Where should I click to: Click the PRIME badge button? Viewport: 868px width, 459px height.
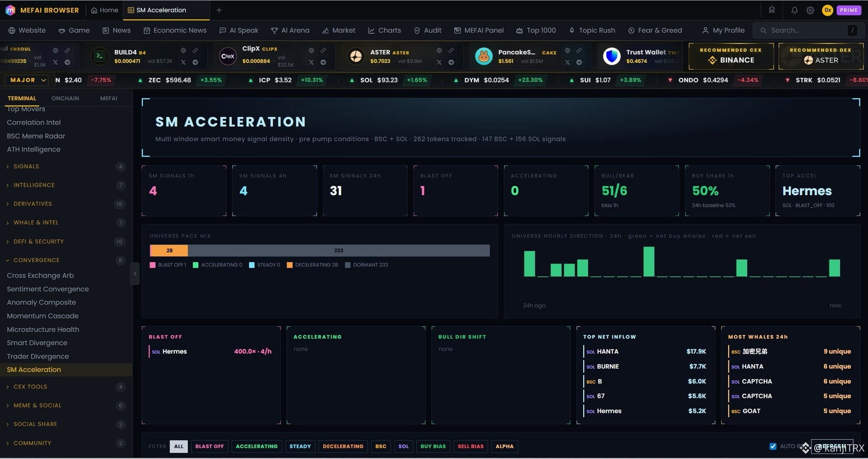(849, 10)
